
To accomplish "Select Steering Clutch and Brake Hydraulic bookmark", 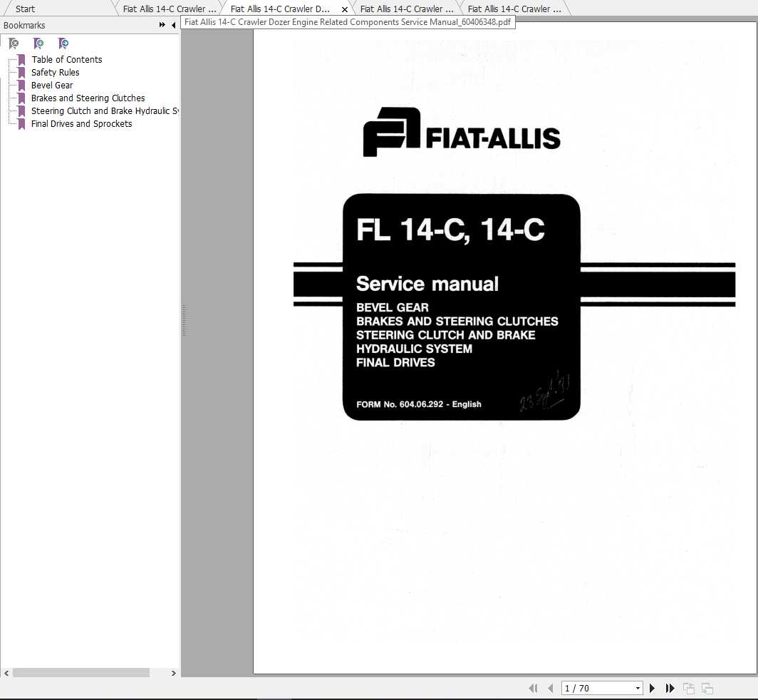I will 105,110.
